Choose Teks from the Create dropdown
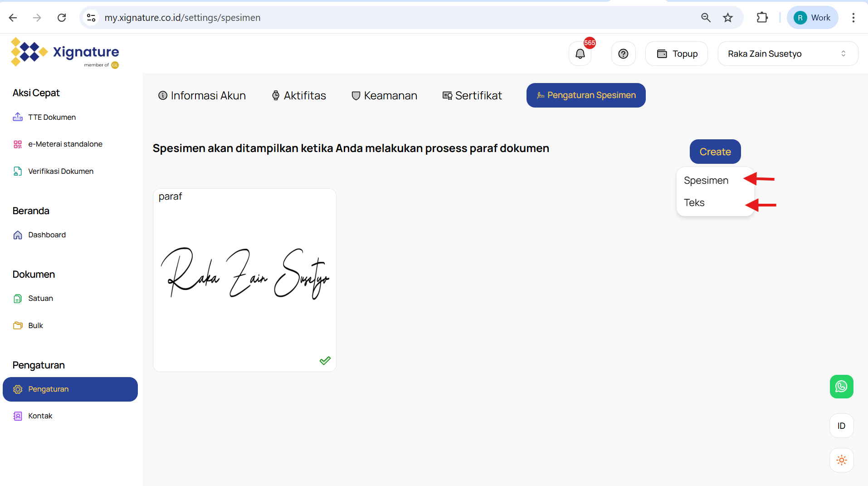 pyautogui.click(x=694, y=203)
